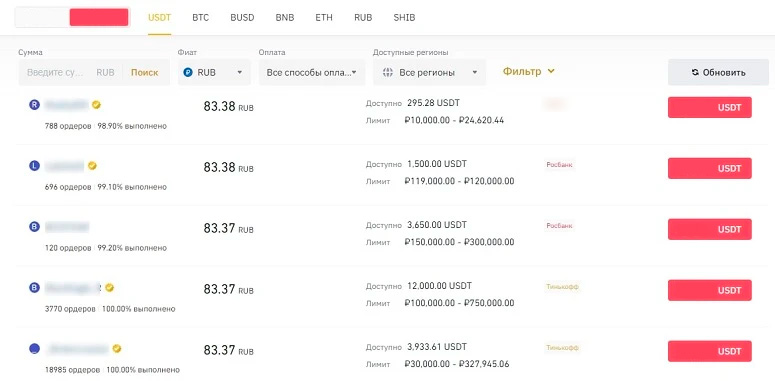Click limit ₽10,000.00 - ₽24,620.44
This screenshot has height=381, width=775.
click(454, 120)
